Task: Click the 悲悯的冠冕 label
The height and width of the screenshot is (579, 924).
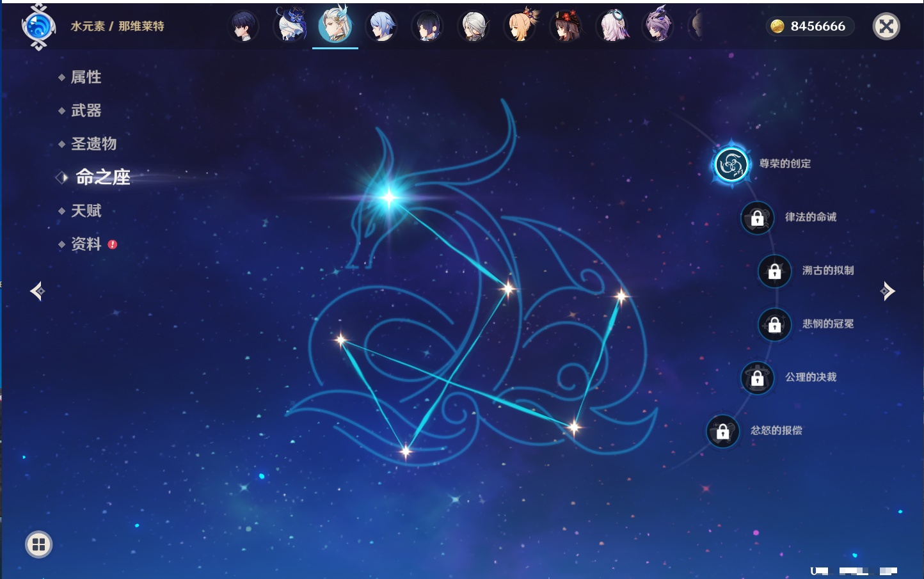Action: (828, 324)
